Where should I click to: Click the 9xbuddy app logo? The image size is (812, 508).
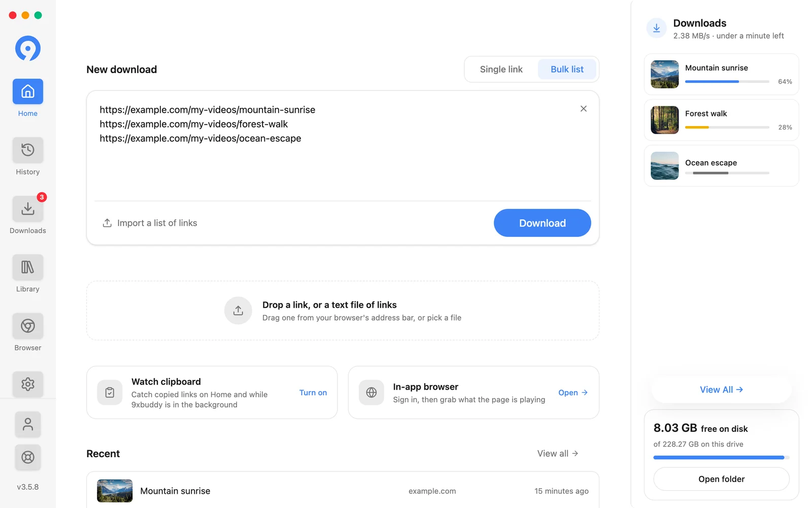(x=28, y=48)
